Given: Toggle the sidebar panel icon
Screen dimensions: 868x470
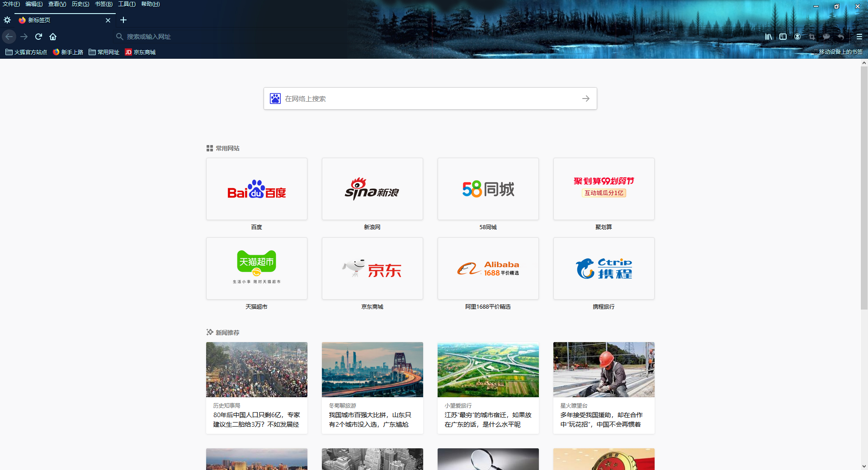Looking at the screenshot, I should (783, 37).
